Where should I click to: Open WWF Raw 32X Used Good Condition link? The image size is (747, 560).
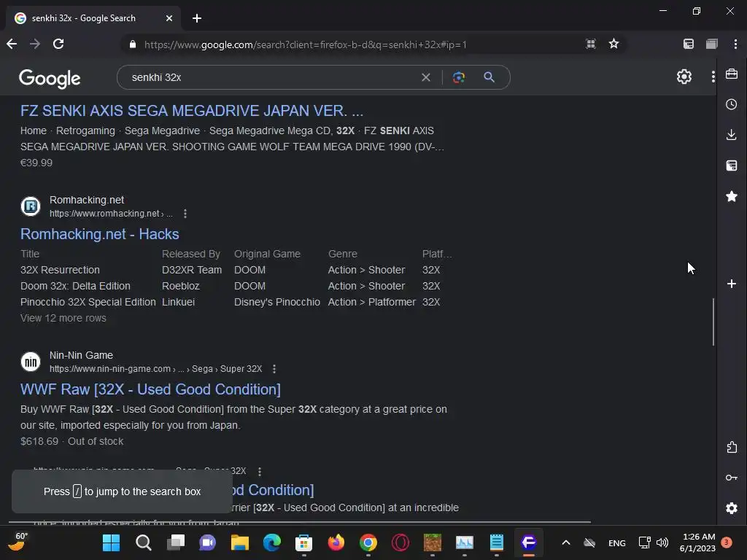(150, 389)
